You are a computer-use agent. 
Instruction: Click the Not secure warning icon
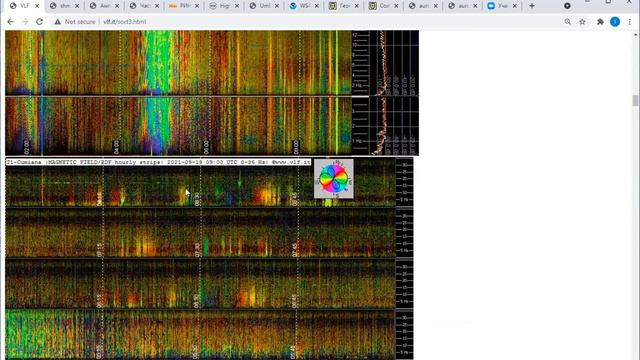[x=58, y=22]
